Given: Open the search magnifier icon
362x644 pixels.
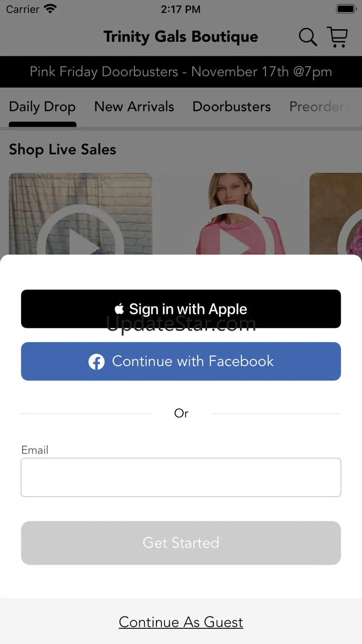Looking at the screenshot, I should click(x=308, y=37).
